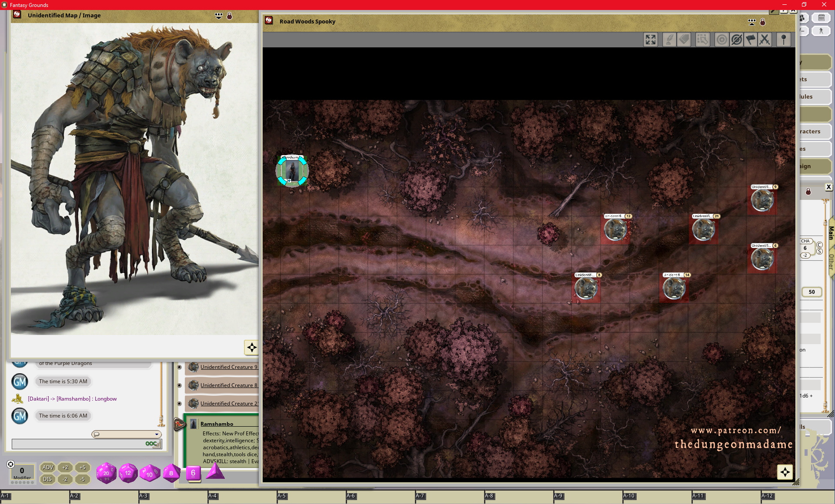Viewport: 835px width, 504px height.
Task: Select the Unidentified creature token labeled 6
Action: tap(762, 259)
